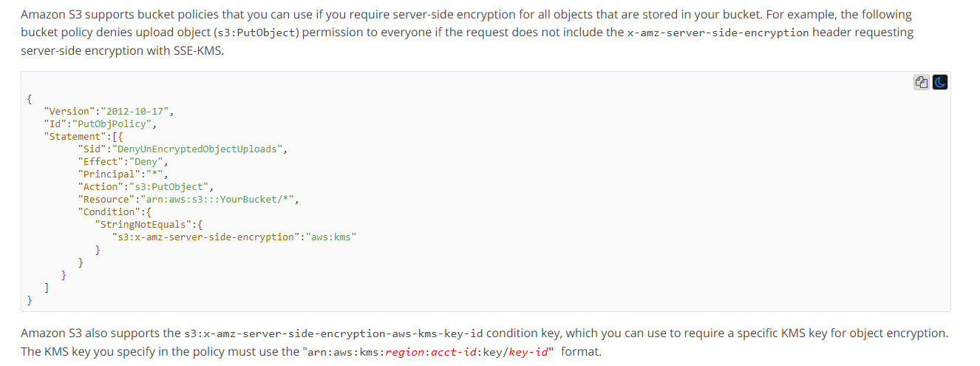Click the x-amz-server-side-encryption header in first paragraph
The height and width of the screenshot is (366, 980).
pos(718,33)
